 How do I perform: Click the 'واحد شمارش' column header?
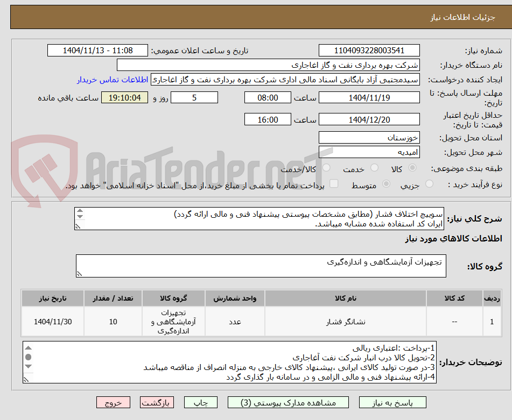point(235,298)
